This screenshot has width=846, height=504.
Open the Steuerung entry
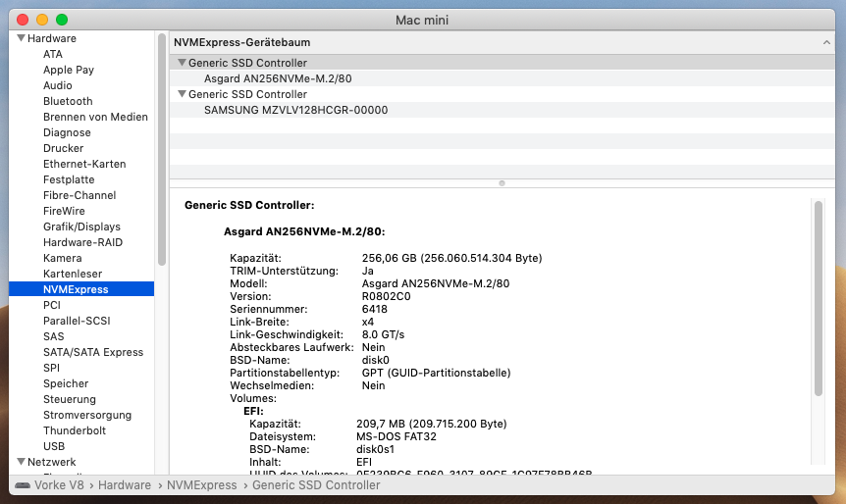[70, 399]
